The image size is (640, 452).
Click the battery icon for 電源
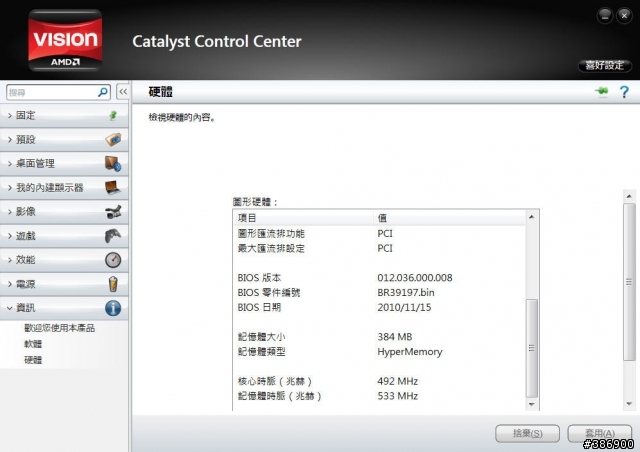point(113,284)
